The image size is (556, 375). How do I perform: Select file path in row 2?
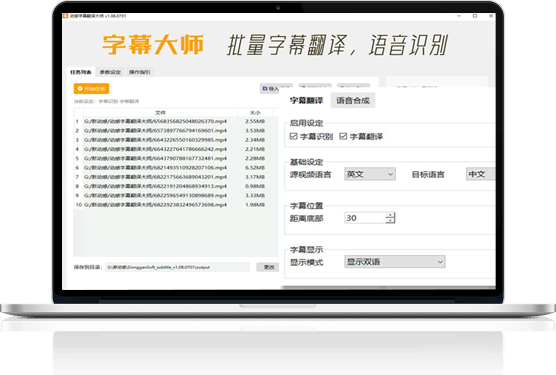coord(155,131)
